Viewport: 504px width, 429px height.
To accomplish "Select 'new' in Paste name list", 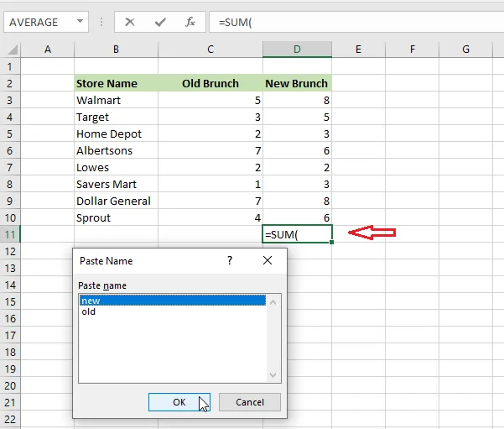I will coord(172,301).
